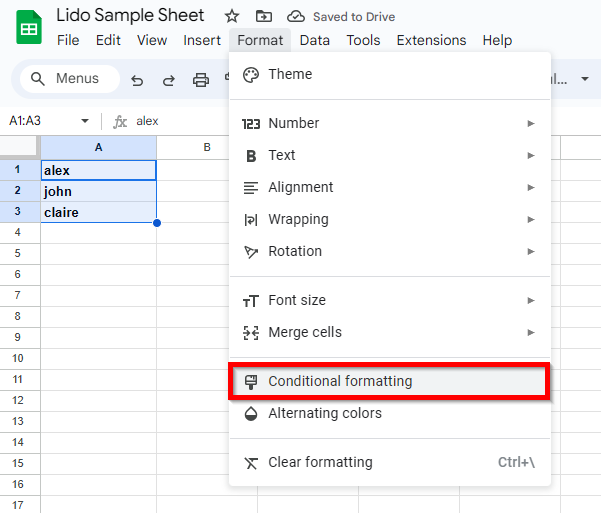
Task: Choose Alternating colors menu entry
Action: point(390,413)
